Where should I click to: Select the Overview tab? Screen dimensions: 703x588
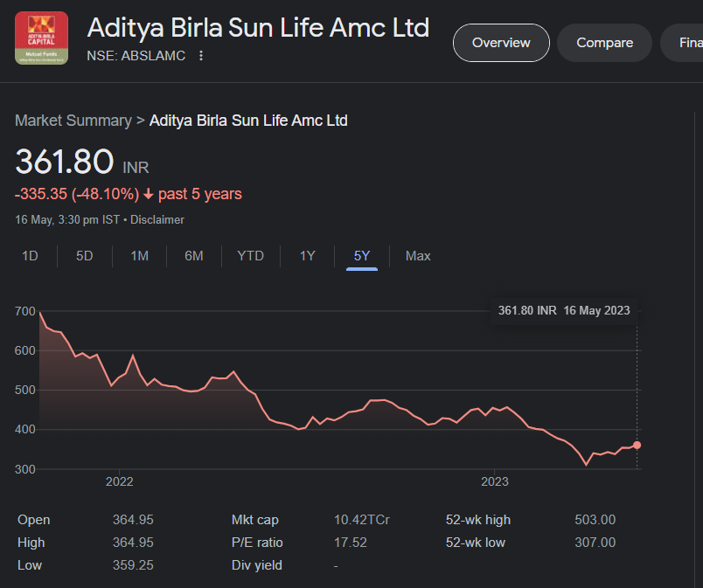501,43
